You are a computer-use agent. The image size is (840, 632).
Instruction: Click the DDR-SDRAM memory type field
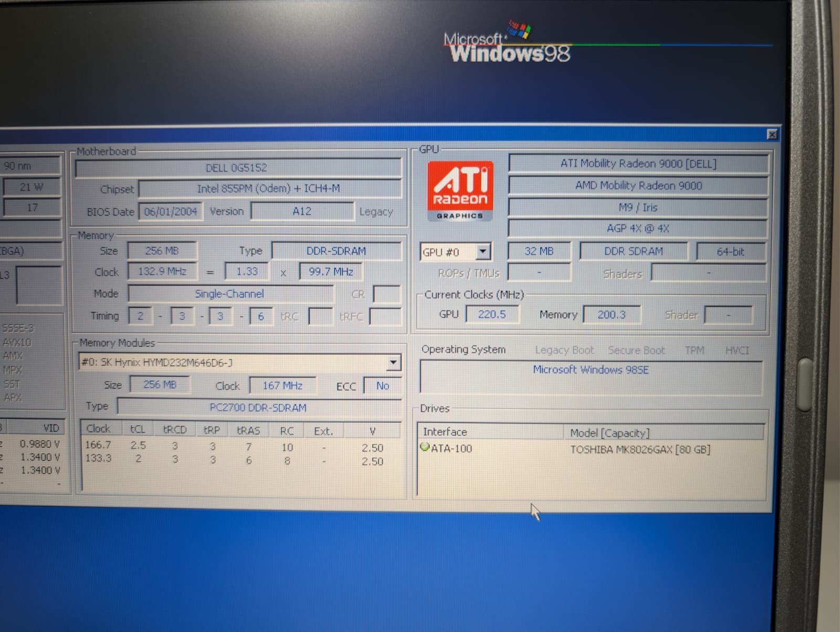336,251
